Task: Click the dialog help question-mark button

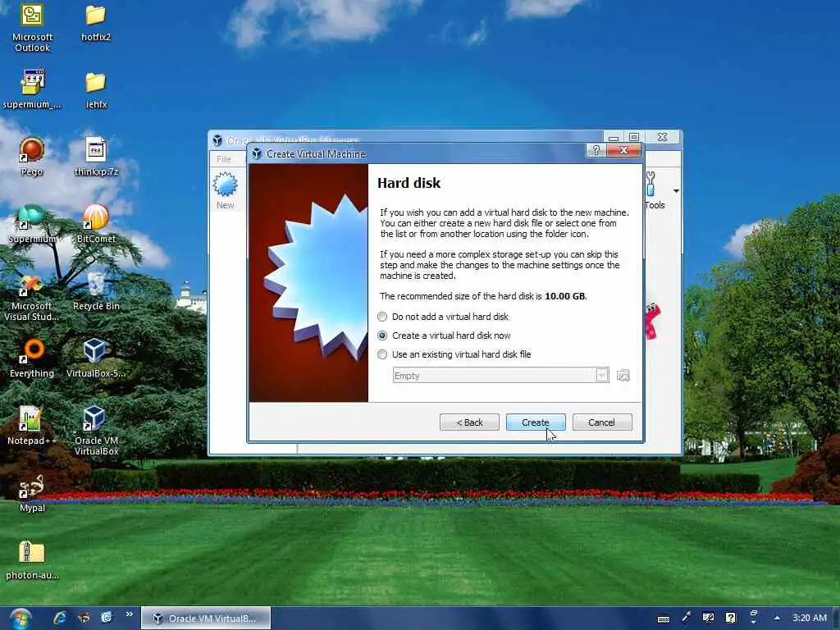Action: point(596,151)
